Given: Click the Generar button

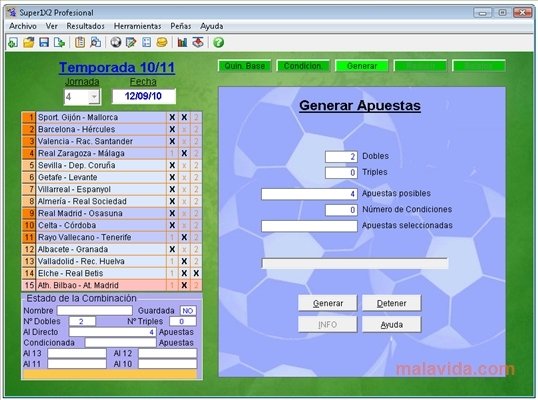Looking at the screenshot, I should pyautogui.click(x=328, y=303).
